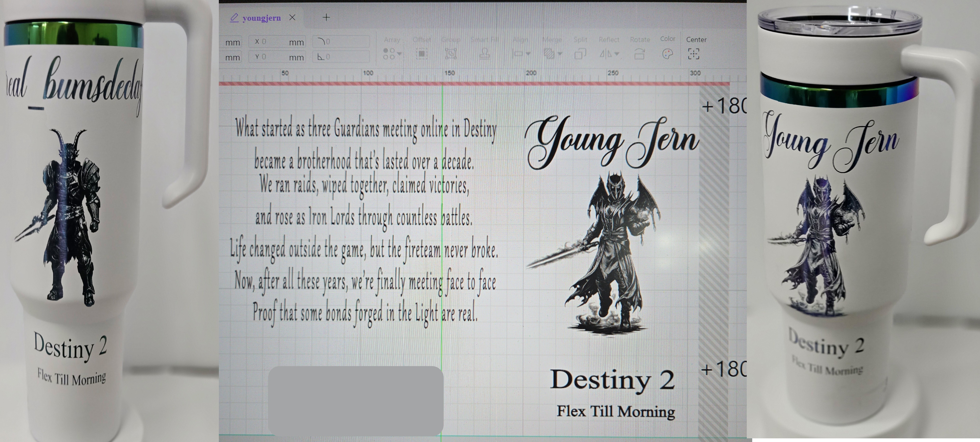Click the Offset tool icon
This screenshot has width=980, height=442.
point(421,54)
